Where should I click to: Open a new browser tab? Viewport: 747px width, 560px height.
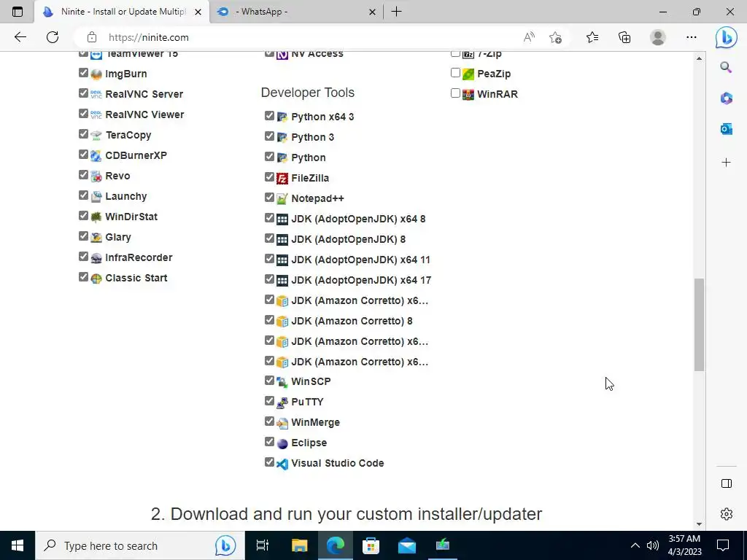click(x=396, y=12)
